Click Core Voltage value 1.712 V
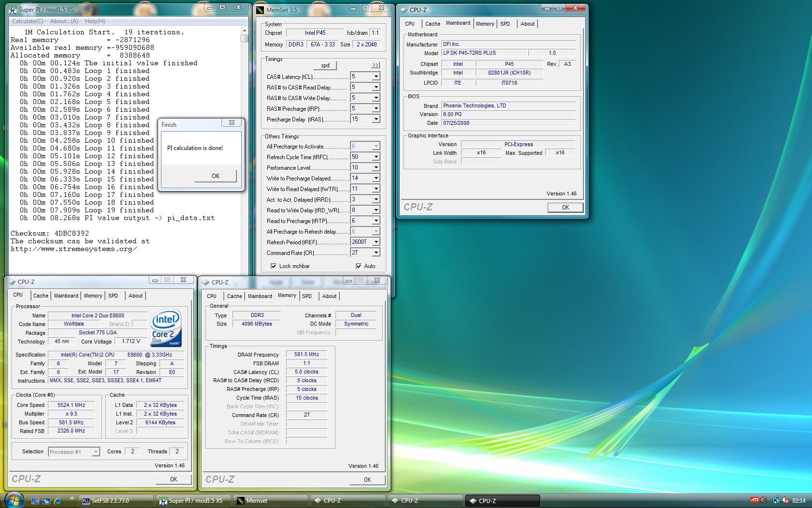Screen dimensions: 812x508 131,342
